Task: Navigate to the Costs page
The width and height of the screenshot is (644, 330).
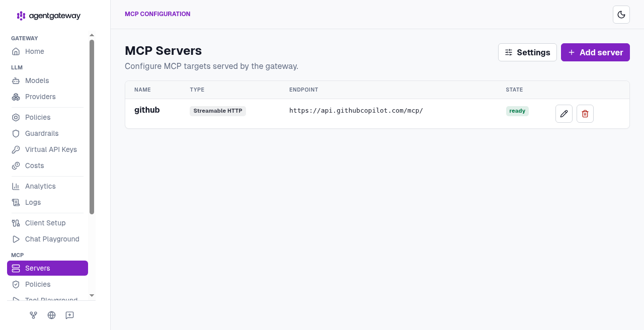Action: (x=47, y=166)
